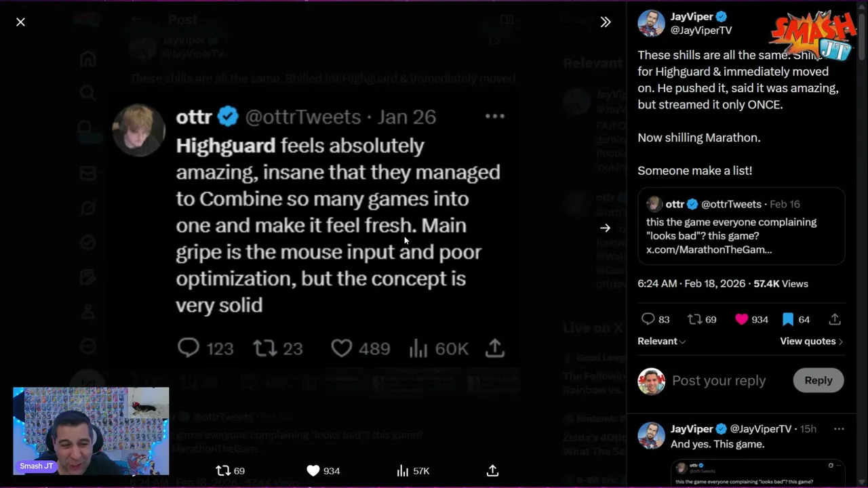
Task: Unlike the post with 934 likes
Action: [741, 319]
